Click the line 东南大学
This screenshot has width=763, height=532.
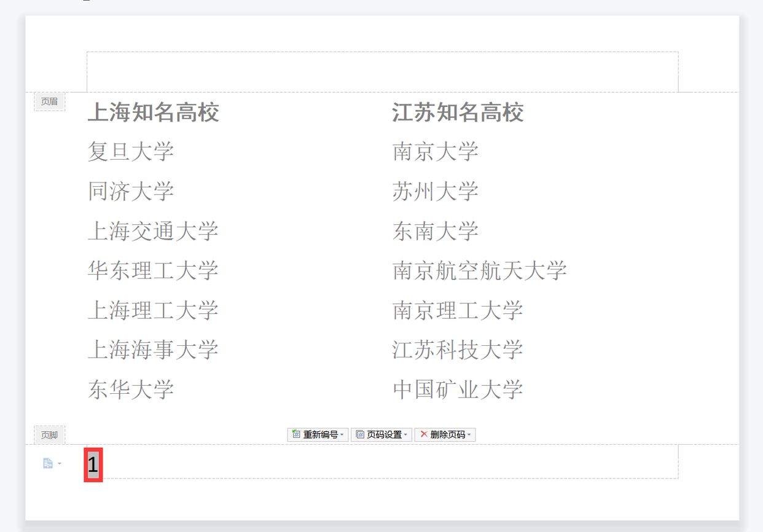click(x=436, y=232)
